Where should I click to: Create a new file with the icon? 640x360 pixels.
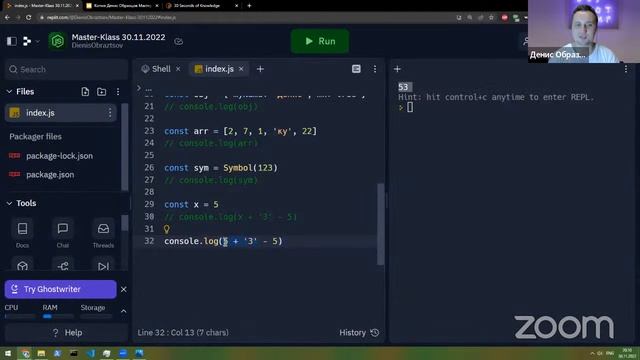pos(85,92)
